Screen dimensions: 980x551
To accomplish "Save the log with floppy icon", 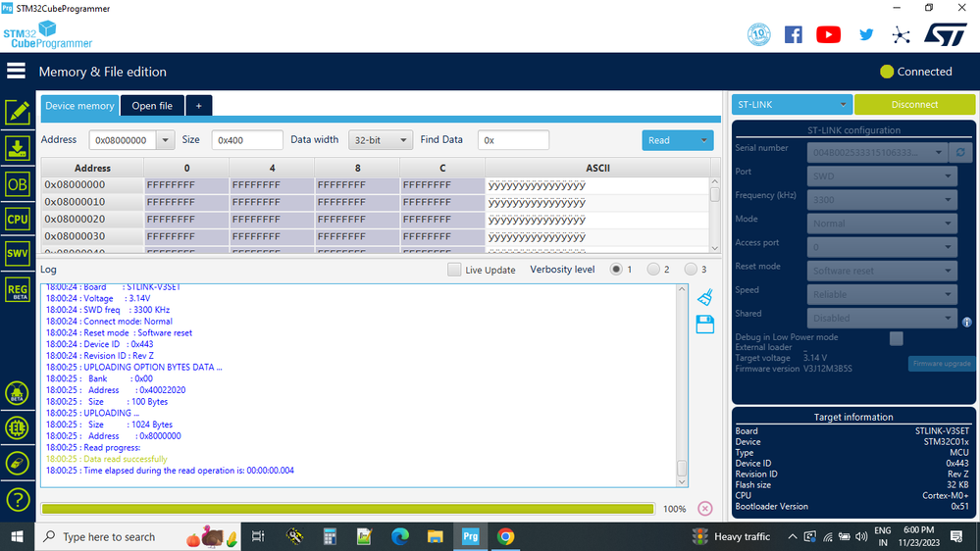I will [x=705, y=325].
